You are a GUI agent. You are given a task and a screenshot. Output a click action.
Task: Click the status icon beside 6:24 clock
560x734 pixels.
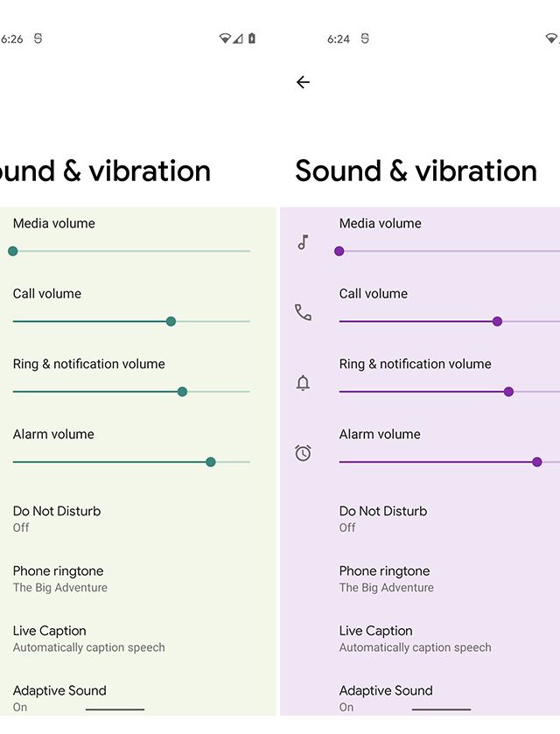[x=365, y=38]
